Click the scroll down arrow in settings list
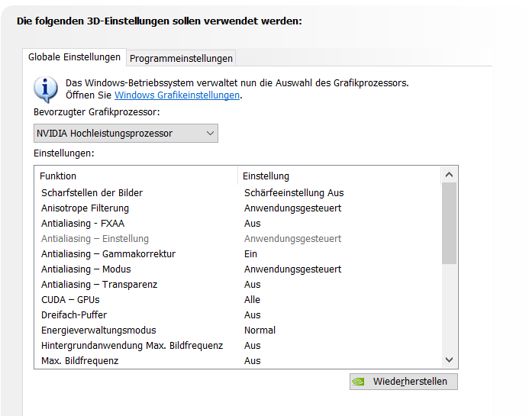Screen dimensions: 532x416 [450, 360]
